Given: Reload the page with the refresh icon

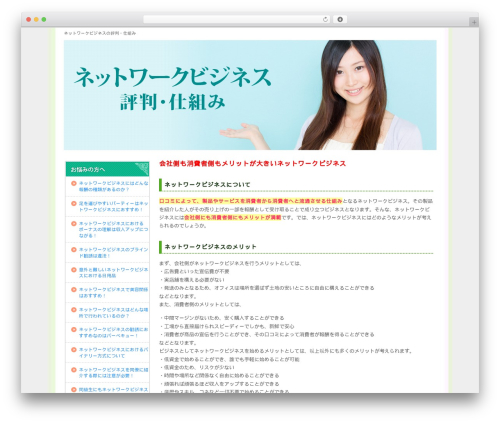Looking at the screenshot, I should click(x=325, y=19).
